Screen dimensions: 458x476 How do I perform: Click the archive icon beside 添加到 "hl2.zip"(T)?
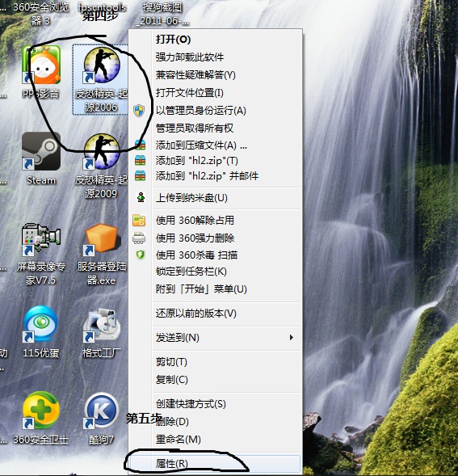tap(140, 160)
